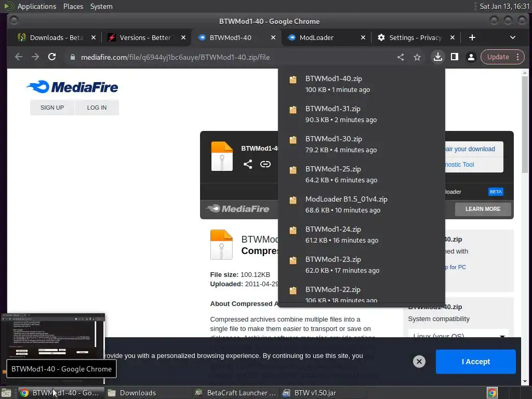Click the file icon beside BTWMod1-25.zip
The image size is (532, 399).
click(293, 170)
